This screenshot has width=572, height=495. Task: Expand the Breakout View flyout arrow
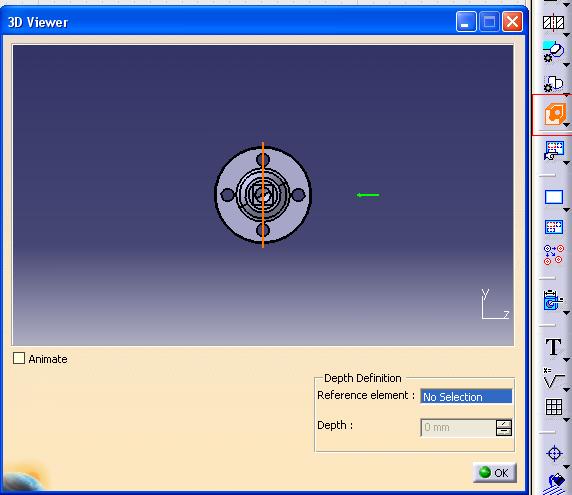click(566, 125)
